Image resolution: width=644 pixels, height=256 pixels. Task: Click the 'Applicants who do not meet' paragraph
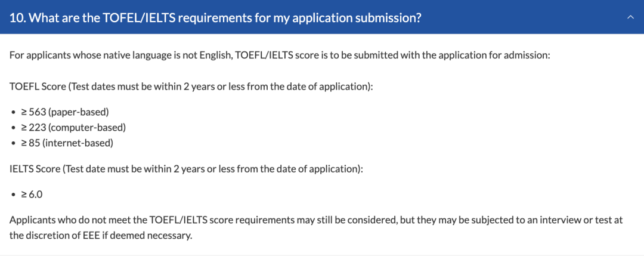coord(316,228)
